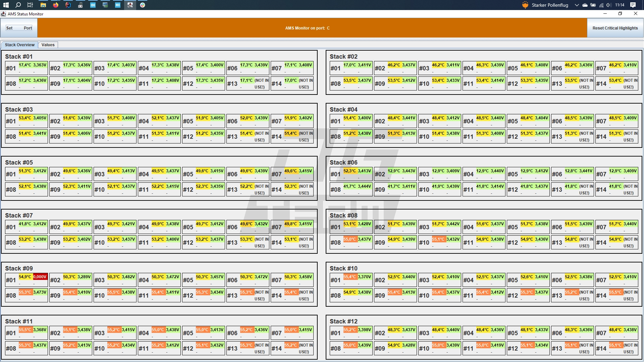Image resolution: width=644 pixels, height=362 pixels.
Task: Click the AMS Status Monitor app icon
Action: click(x=4, y=14)
